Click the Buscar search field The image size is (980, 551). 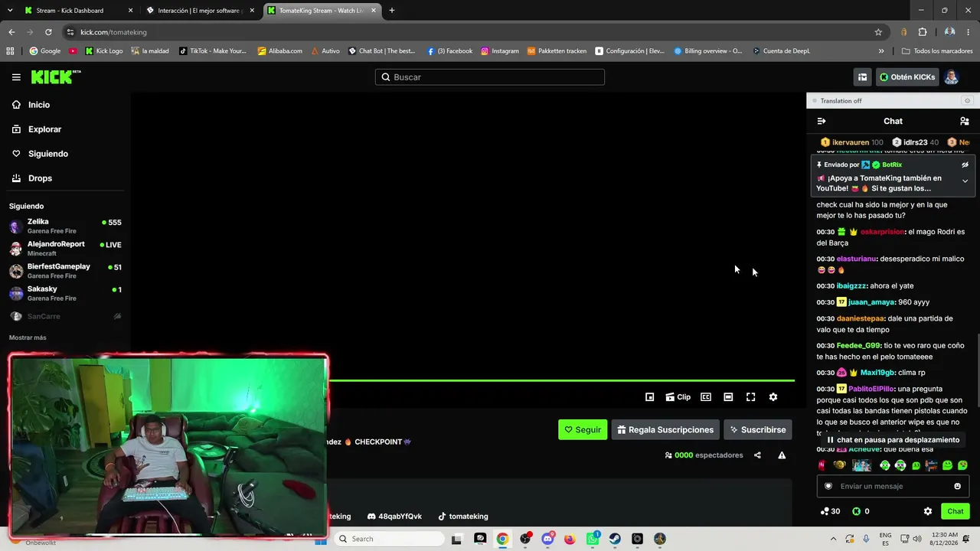click(490, 77)
